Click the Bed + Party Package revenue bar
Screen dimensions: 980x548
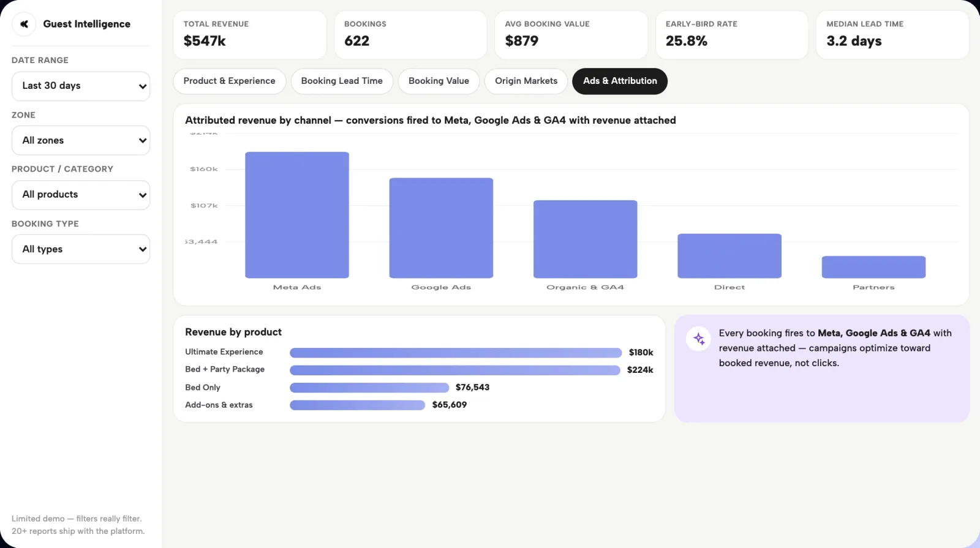click(455, 370)
